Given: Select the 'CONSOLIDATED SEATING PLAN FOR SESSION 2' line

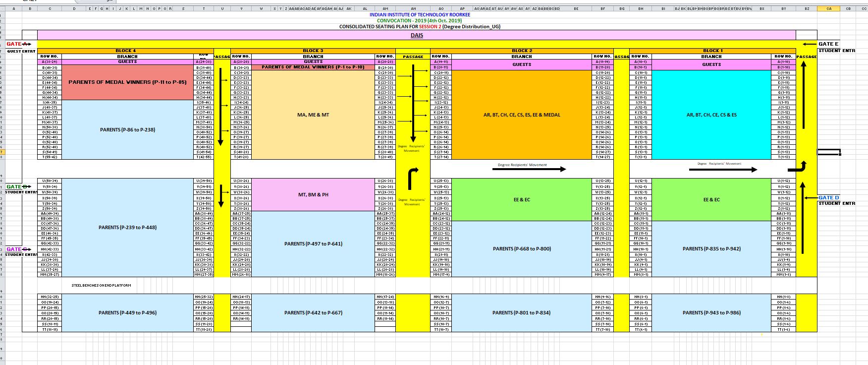Looking at the screenshot, I should pos(420,27).
